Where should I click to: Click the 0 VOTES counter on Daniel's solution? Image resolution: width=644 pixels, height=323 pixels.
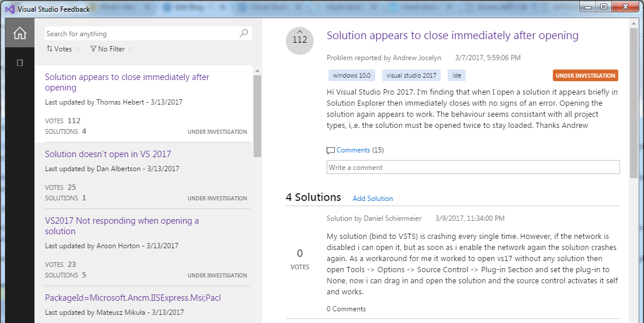300,259
